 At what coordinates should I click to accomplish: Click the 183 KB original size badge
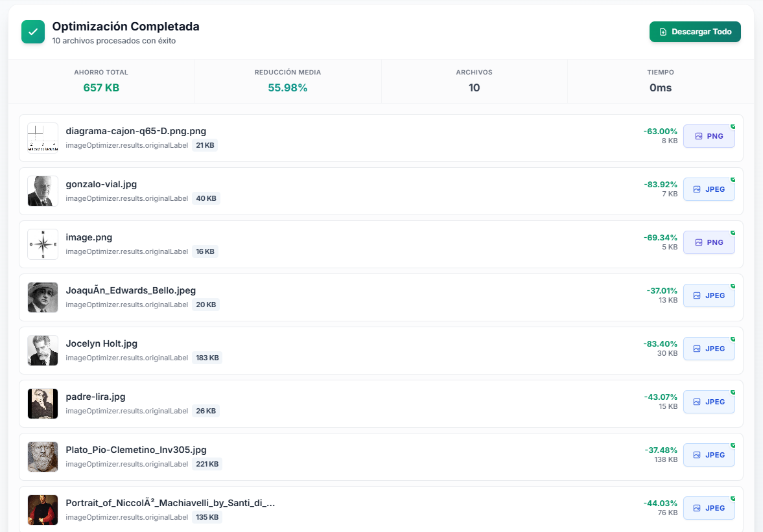[x=207, y=358]
